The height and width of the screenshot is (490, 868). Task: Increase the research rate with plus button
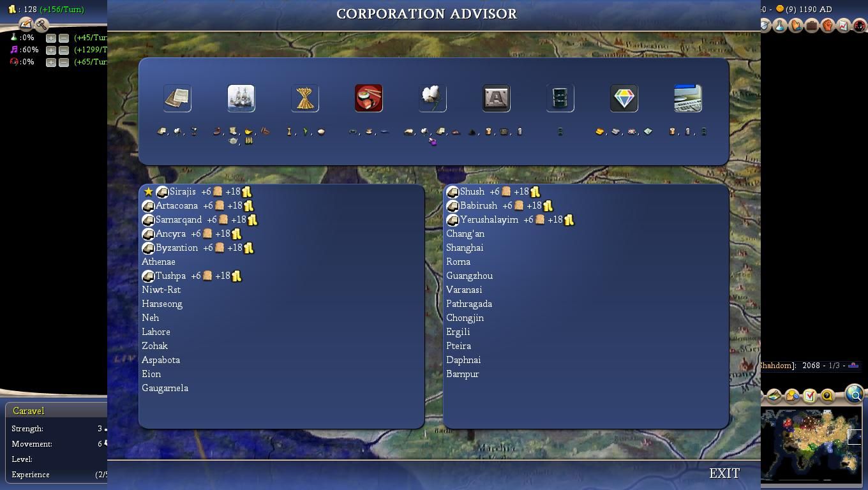point(51,38)
